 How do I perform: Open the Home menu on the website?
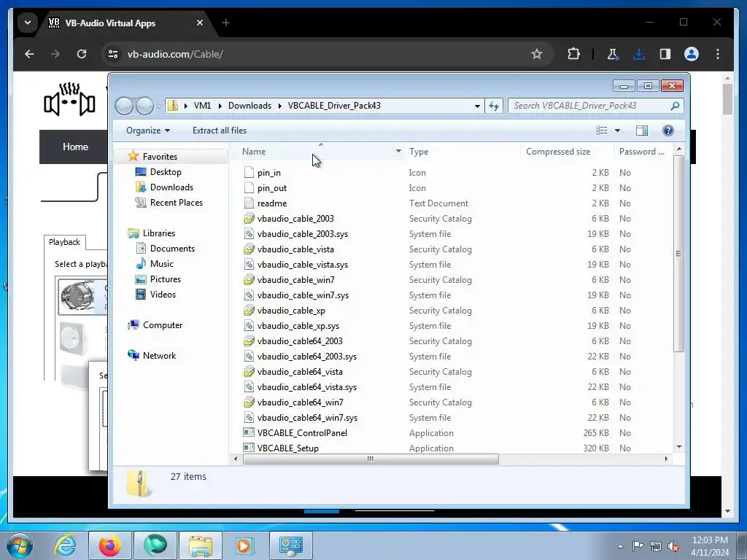(x=75, y=147)
